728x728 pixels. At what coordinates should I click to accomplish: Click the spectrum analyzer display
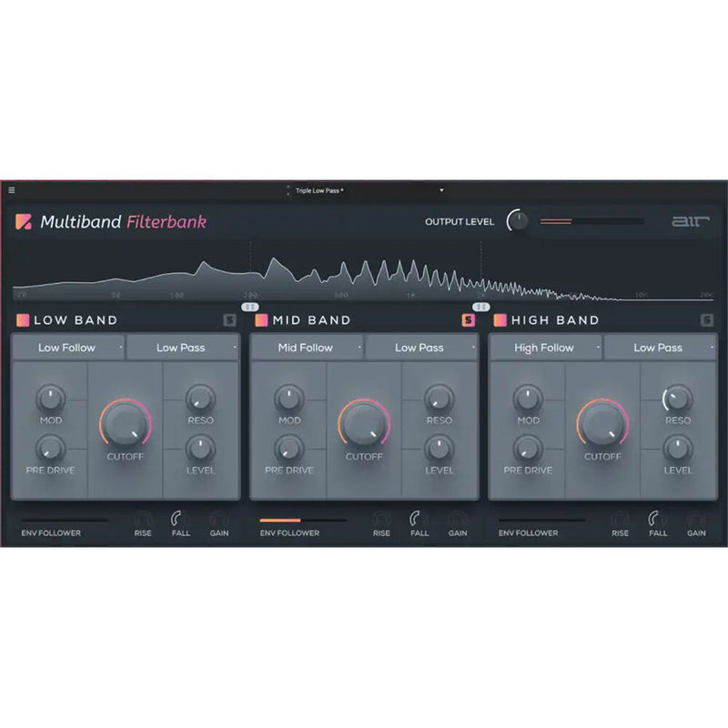coord(364,273)
